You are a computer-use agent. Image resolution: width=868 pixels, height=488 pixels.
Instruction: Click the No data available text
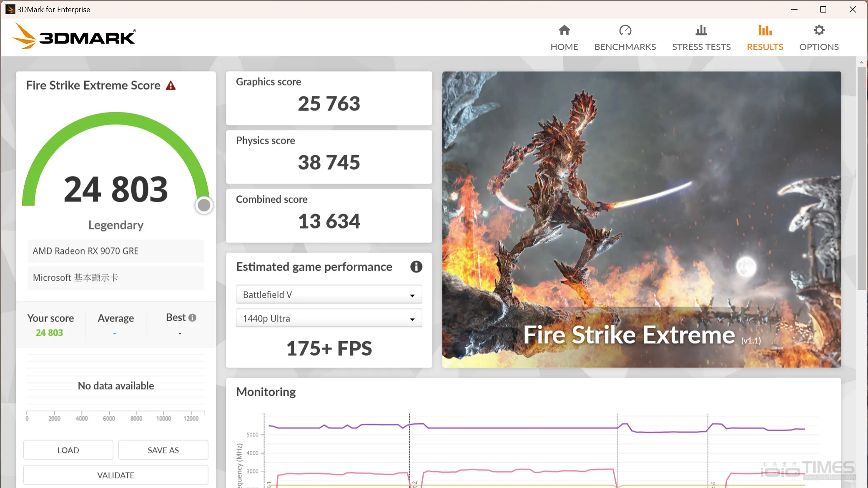click(116, 386)
